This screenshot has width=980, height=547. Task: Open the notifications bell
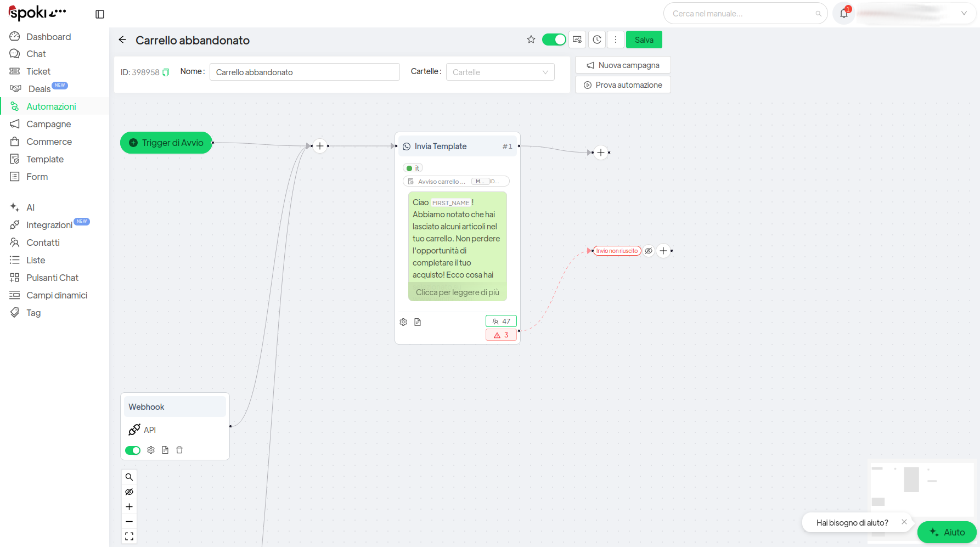[x=844, y=14]
